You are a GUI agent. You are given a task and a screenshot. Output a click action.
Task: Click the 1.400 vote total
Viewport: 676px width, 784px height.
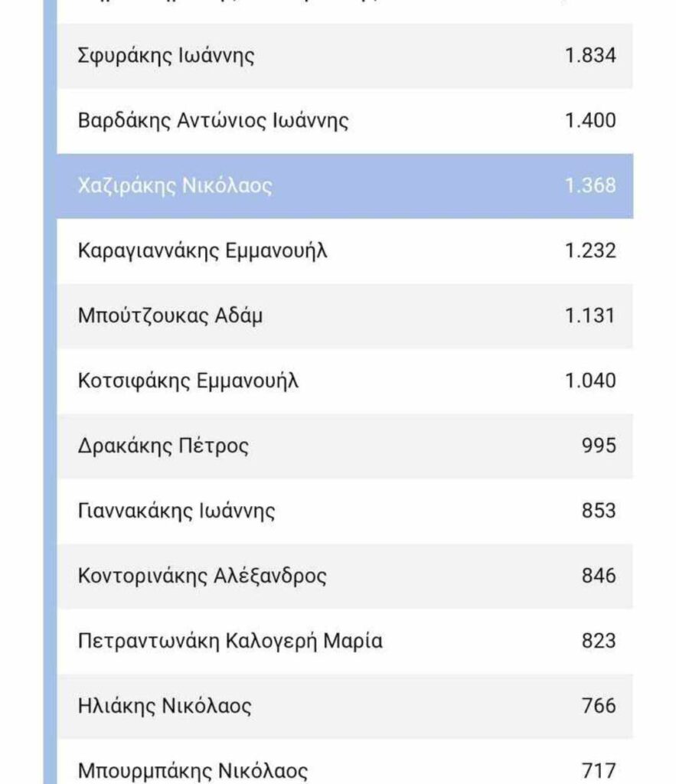(589, 121)
